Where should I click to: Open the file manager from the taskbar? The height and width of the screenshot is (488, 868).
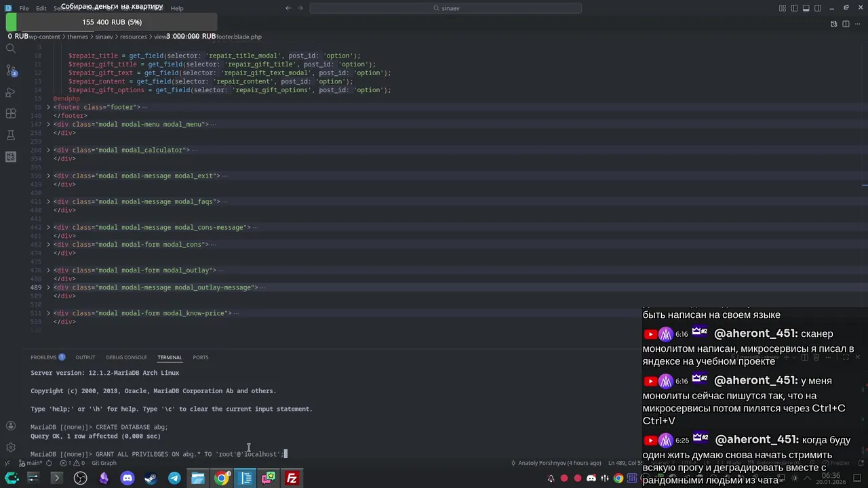[x=197, y=479]
